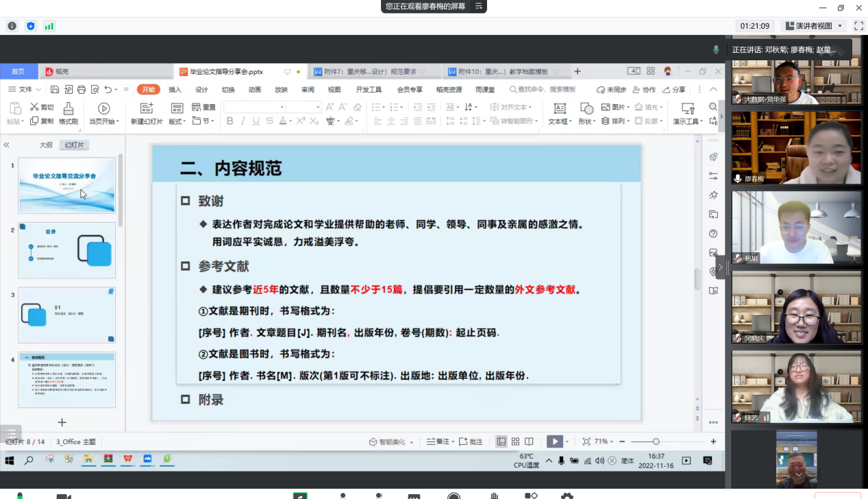Image resolution: width=868 pixels, height=499 pixels.
Task: Open WPS Office from Windows taskbar
Action: pyautogui.click(x=127, y=460)
